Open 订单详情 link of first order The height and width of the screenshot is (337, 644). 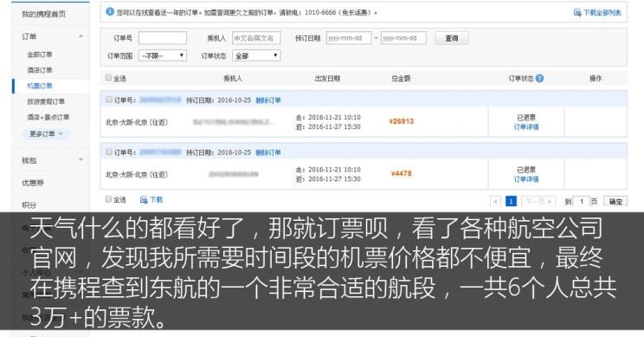[526, 127]
